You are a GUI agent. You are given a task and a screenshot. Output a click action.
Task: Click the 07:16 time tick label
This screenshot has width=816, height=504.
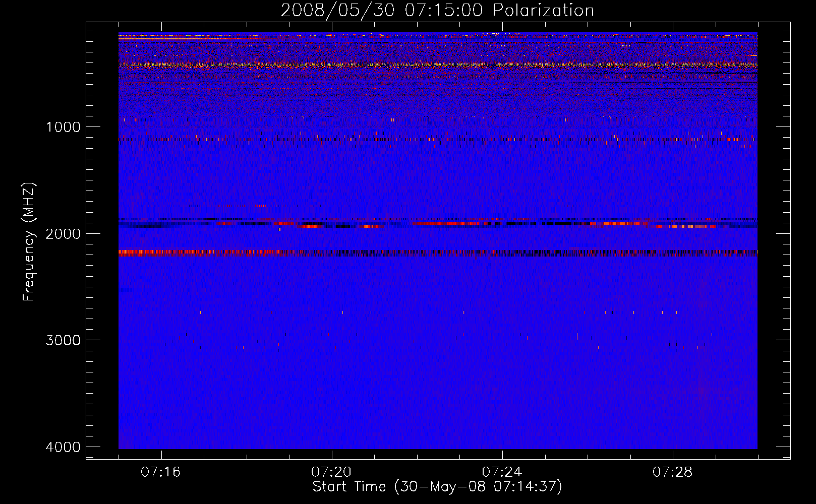pyautogui.click(x=161, y=472)
